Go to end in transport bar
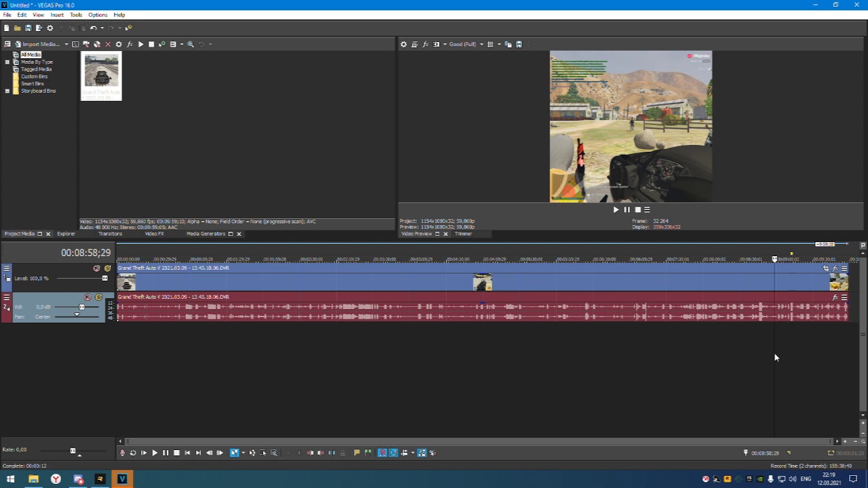 (198, 453)
